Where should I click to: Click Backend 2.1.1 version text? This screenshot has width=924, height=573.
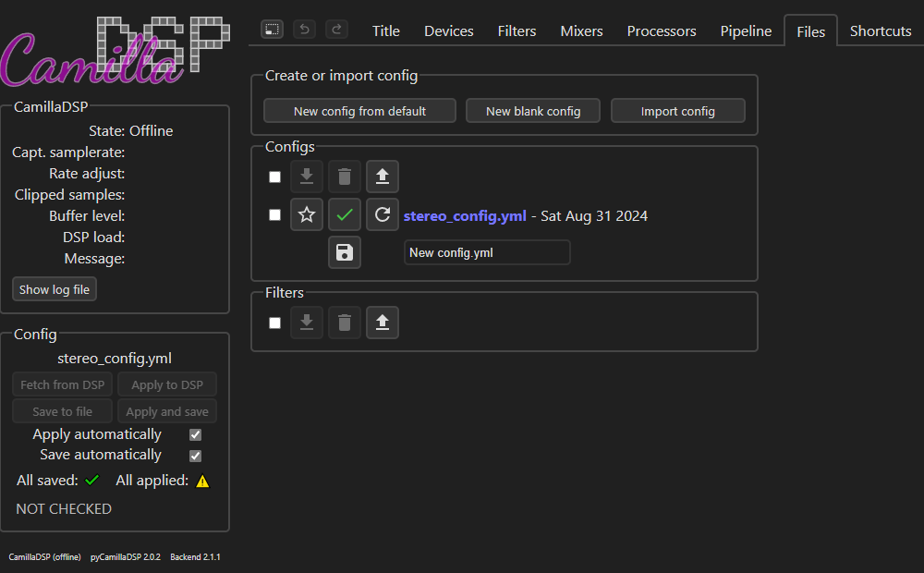click(195, 557)
